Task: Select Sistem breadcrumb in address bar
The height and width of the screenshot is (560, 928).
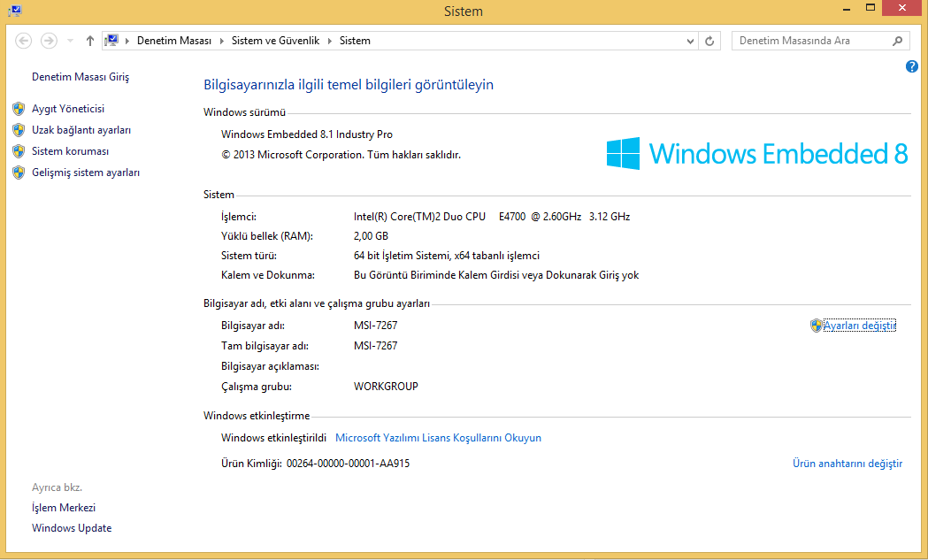Action: click(355, 41)
